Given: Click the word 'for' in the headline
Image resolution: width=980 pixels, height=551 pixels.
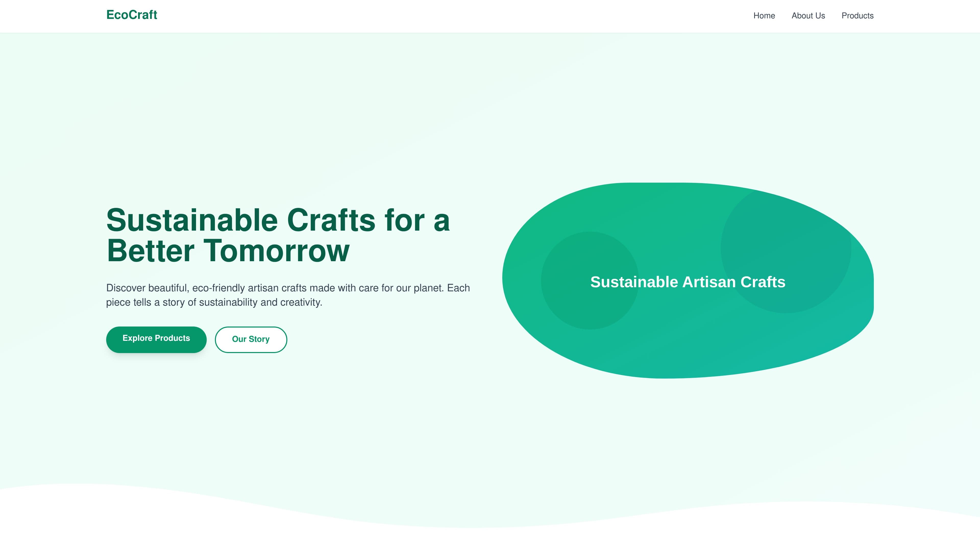Looking at the screenshot, I should (x=405, y=220).
